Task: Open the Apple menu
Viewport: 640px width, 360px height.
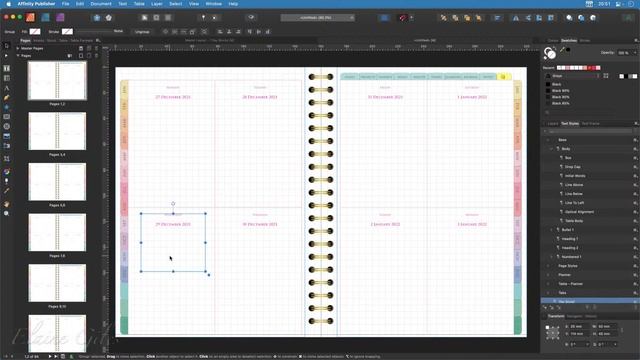Action: point(8,4)
